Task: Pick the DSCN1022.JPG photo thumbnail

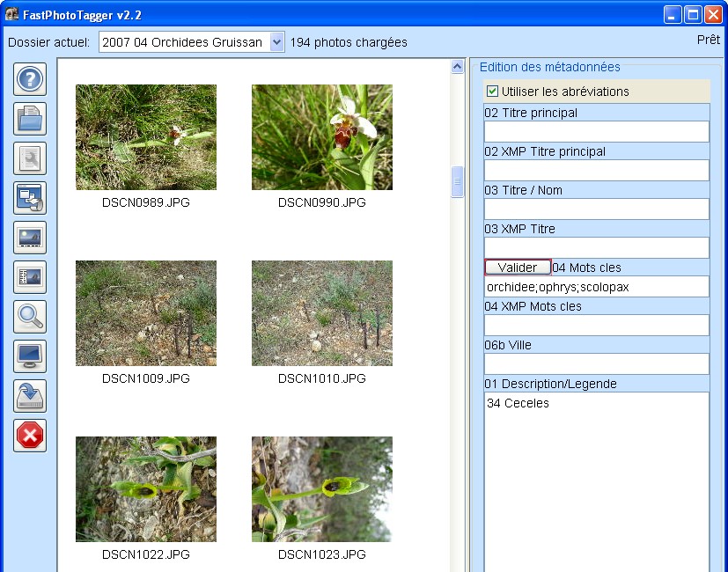Action: click(146, 489)
